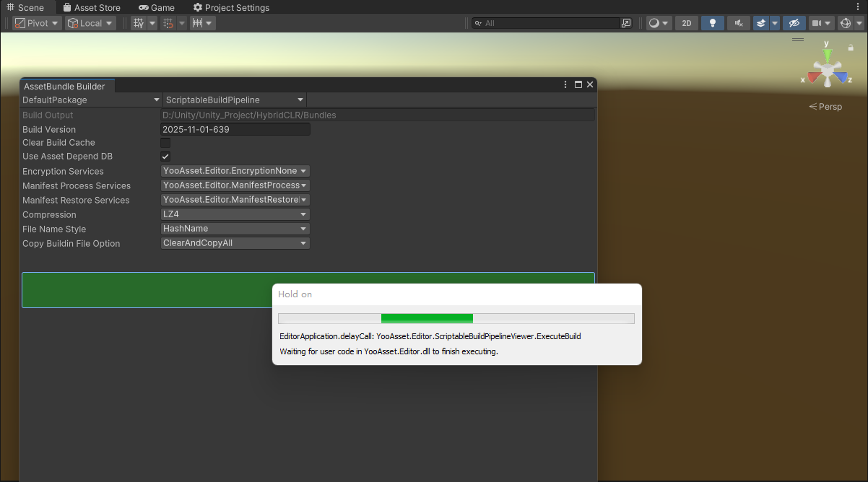Click the Compression label
The width and height of the screenshot is (868, 482).
(x=49, y=214)
